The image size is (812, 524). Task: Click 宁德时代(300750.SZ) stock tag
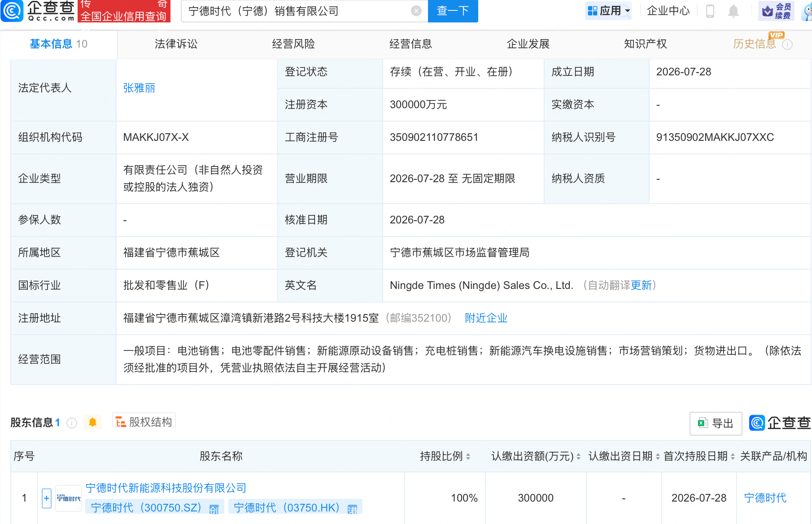[x=154, y=507]
